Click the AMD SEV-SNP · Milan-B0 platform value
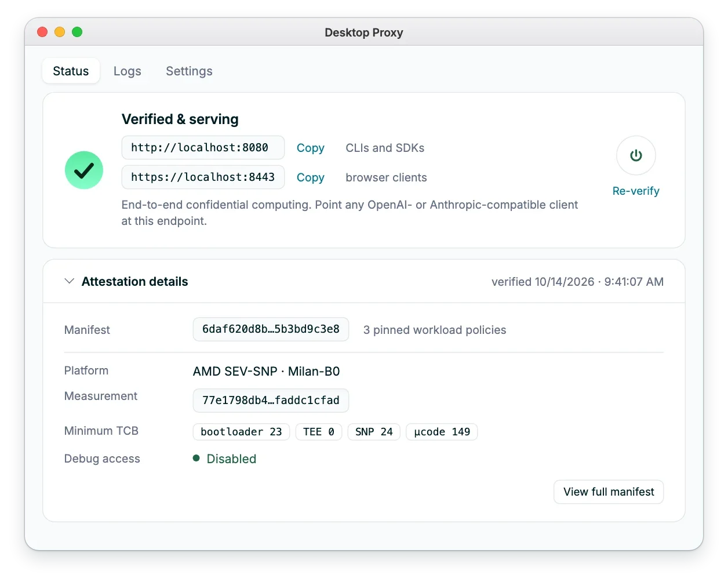The image size is (728, 582). [x=267, y=371]
